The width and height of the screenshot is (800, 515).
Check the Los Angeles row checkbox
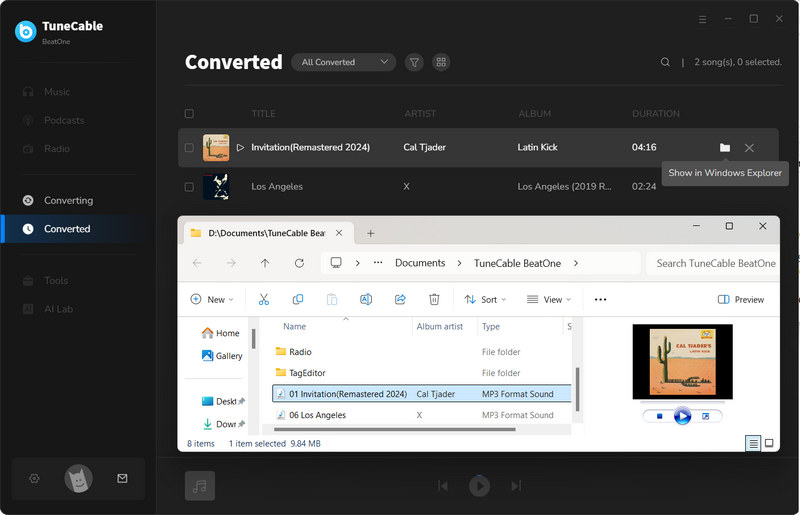189,187
